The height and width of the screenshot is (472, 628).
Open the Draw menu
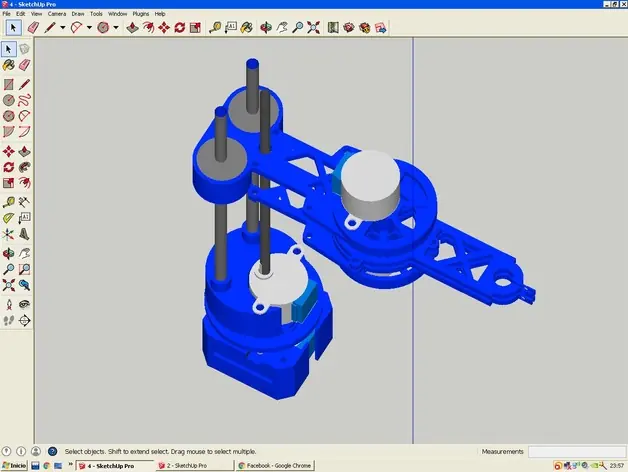pos(78,14)
